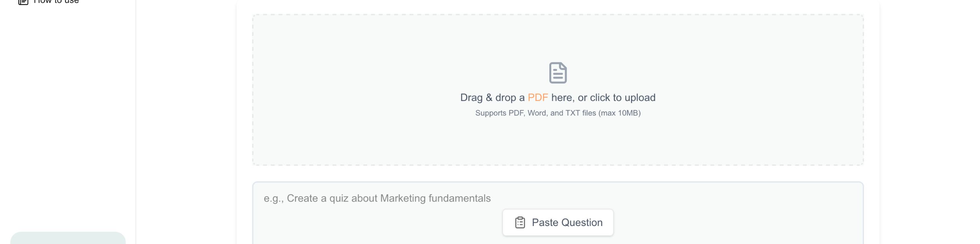Click inside the dashed file upload dropzone
This screenshot has width=980, height=244.
point(383,76)
